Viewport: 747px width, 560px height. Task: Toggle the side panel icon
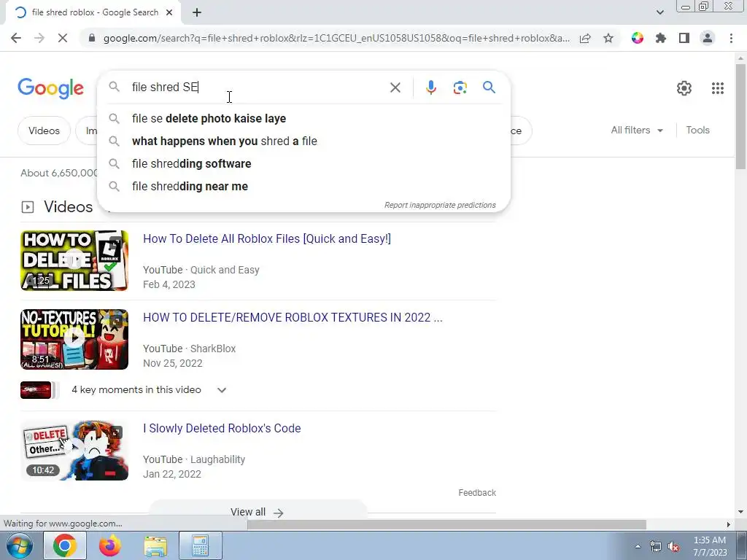(x=684, y=38)
